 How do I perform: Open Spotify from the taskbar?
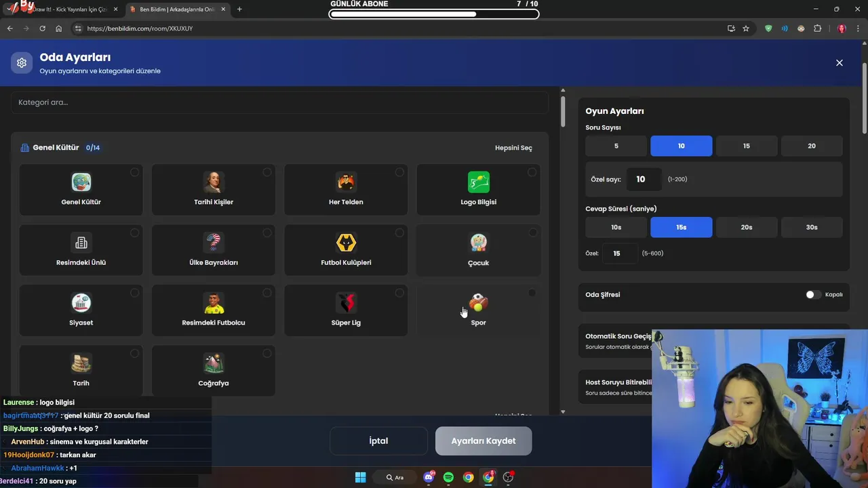click(x=448, y=477)
